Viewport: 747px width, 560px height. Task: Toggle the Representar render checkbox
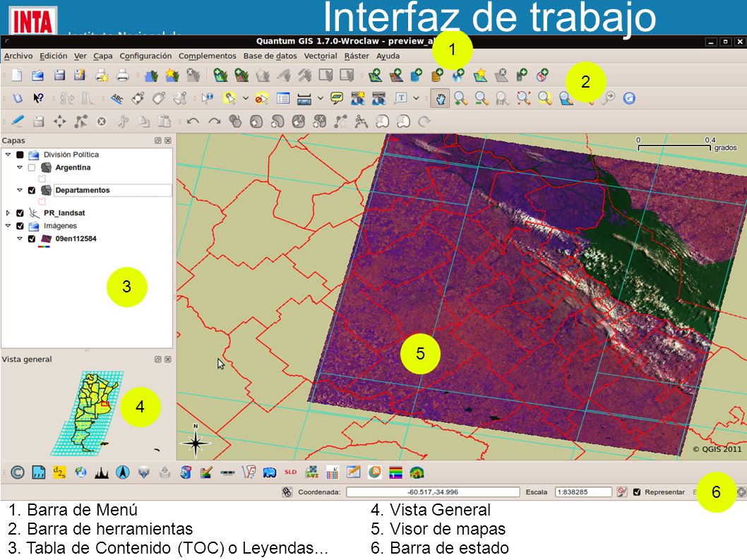coord(636,492)
